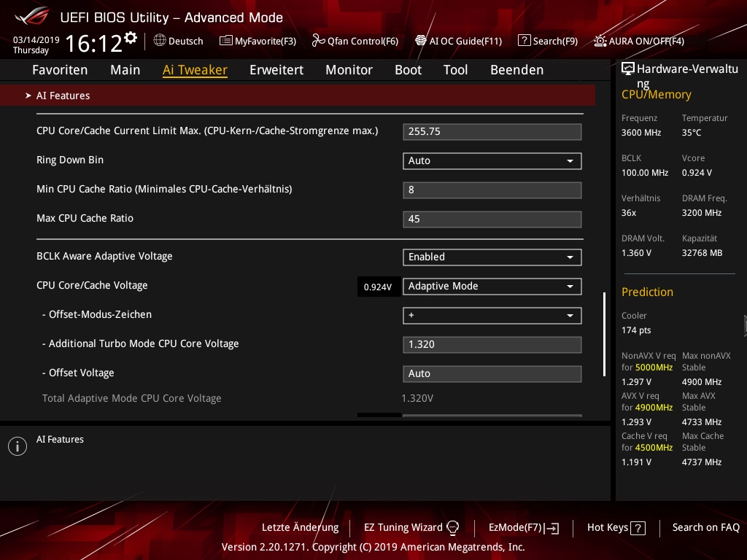
Task: Click the Search question mark icon
Action: [x=524, y=41]
